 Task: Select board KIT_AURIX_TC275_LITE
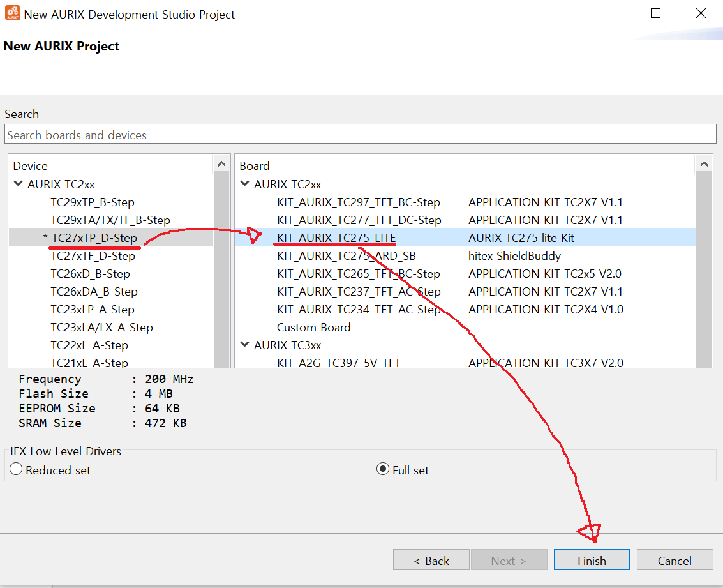tap(336, 238)
